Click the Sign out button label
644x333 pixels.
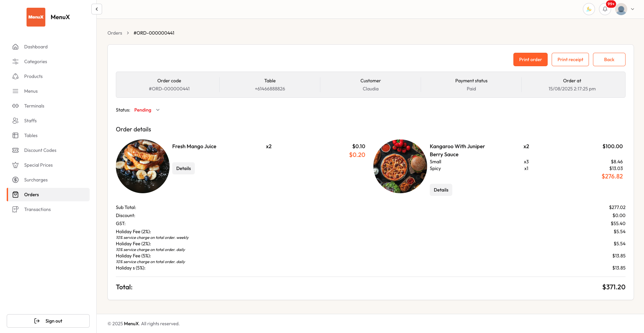54,321
